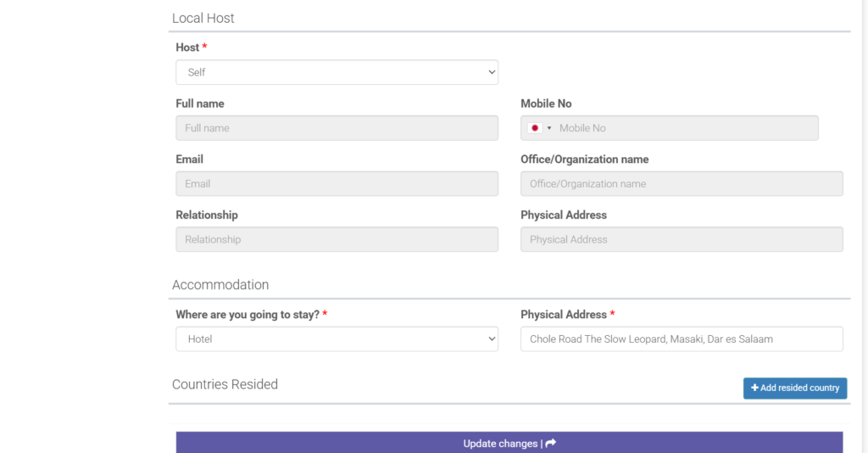
Task: Click the Local Host Physical Address field
Action: [682, 239]
